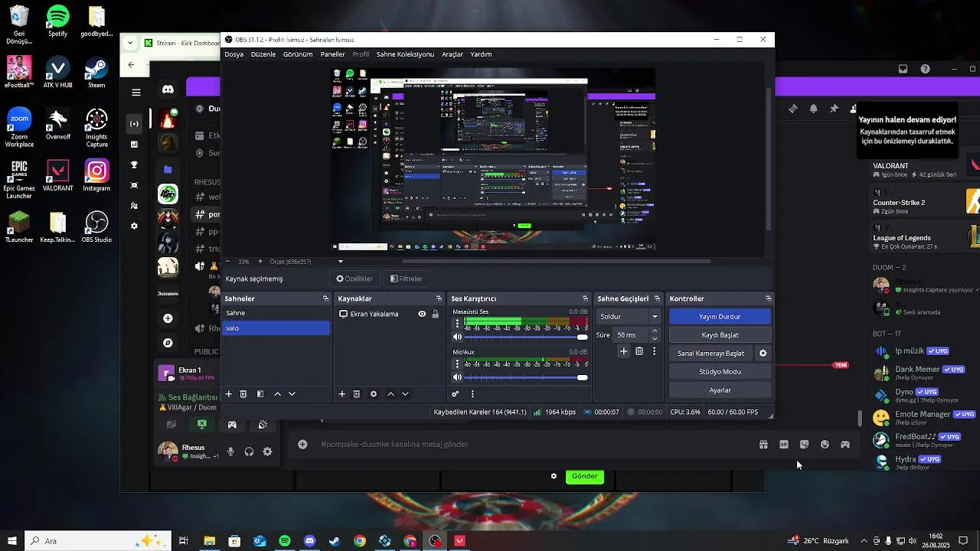Open Discord user settings gear near Rhesus
980x551 pixels.
[x=267, y=452]
